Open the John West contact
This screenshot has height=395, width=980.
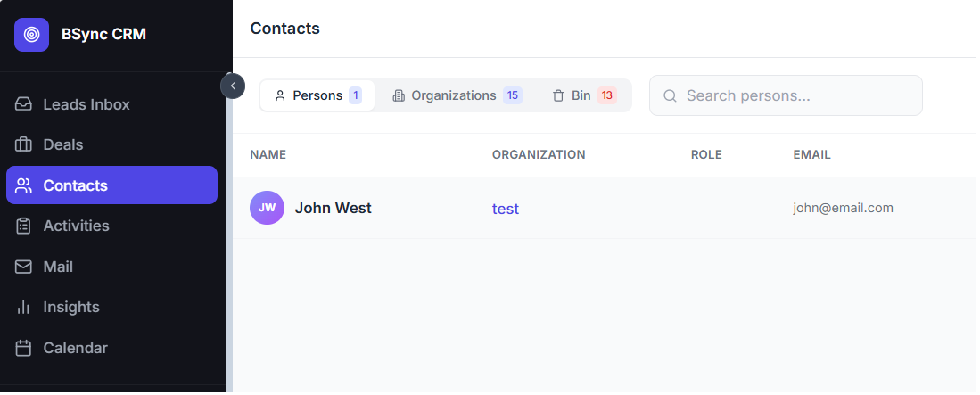[x=334, y=208]
